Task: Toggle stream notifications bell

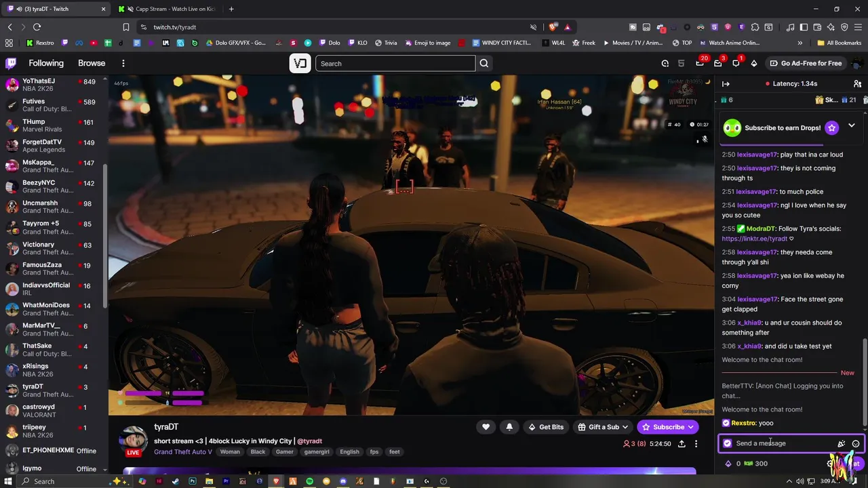Action: (x=509, y=427)
